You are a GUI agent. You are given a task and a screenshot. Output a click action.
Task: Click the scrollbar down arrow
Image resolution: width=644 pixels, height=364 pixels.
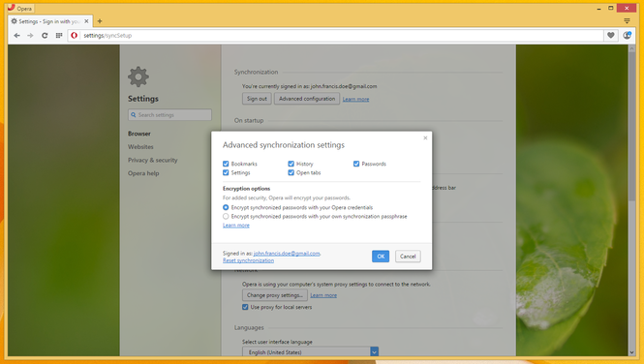tap(631, 352)
